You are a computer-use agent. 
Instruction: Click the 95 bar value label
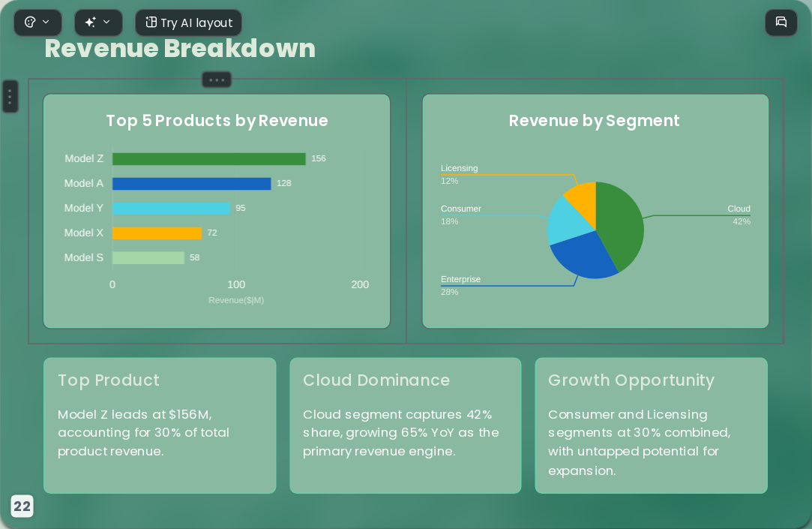coord(241,209)
